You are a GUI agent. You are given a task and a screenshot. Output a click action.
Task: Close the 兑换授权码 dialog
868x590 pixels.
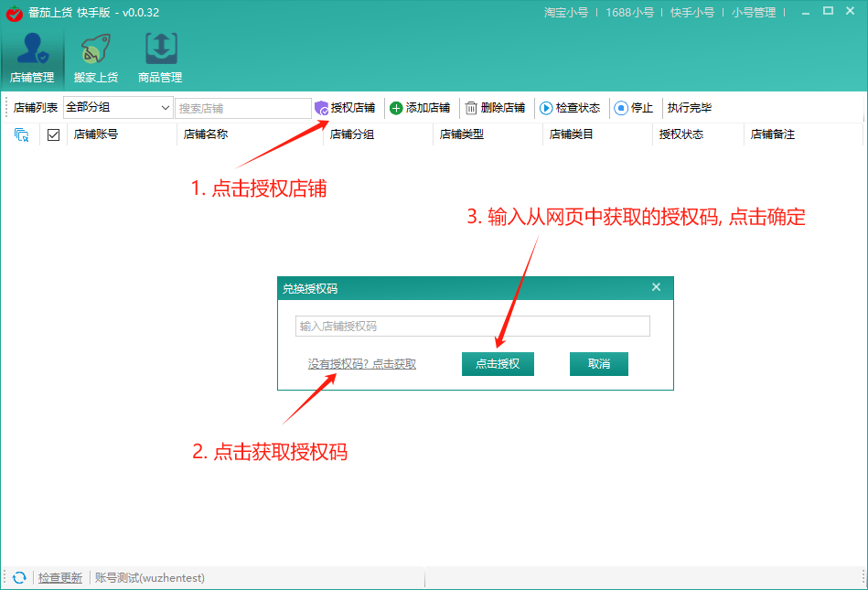click(x=656, y=287)
